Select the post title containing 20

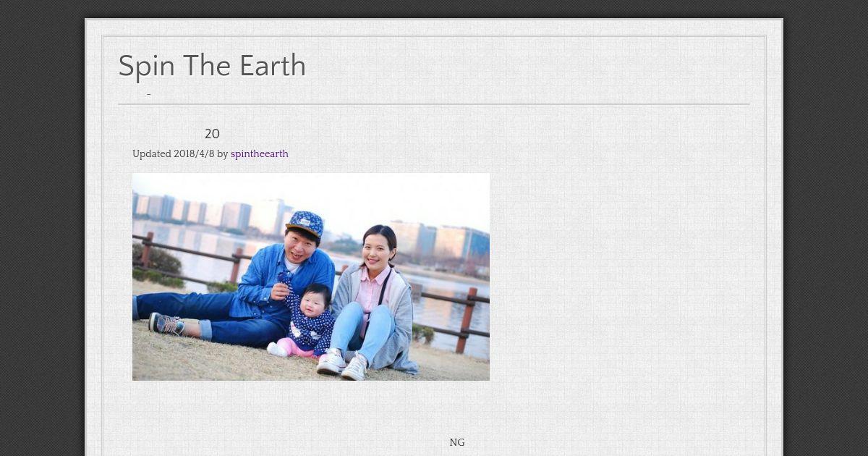click(x=212, y=134)
